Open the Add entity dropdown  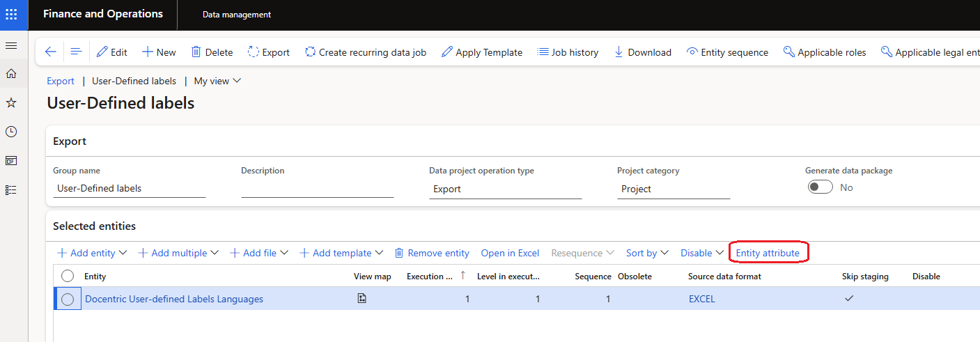point(92,253)
